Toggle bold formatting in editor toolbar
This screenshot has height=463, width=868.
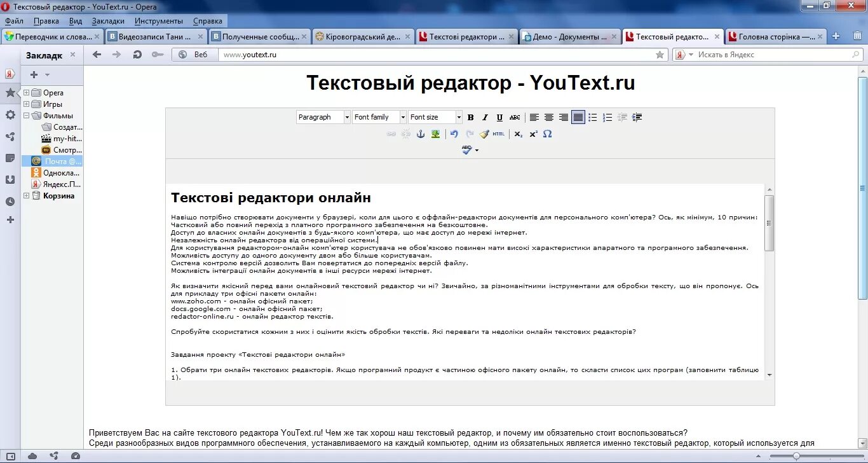point(471,117)
